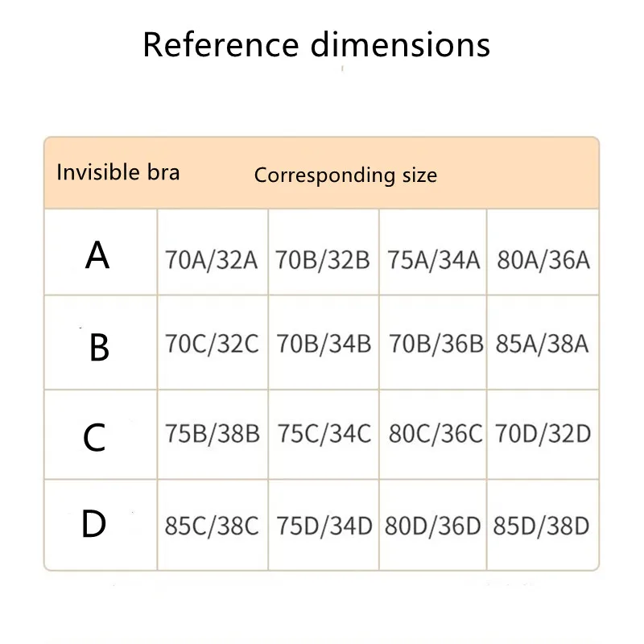Select row label A
The image size is (644, 644).
point(97,256)
